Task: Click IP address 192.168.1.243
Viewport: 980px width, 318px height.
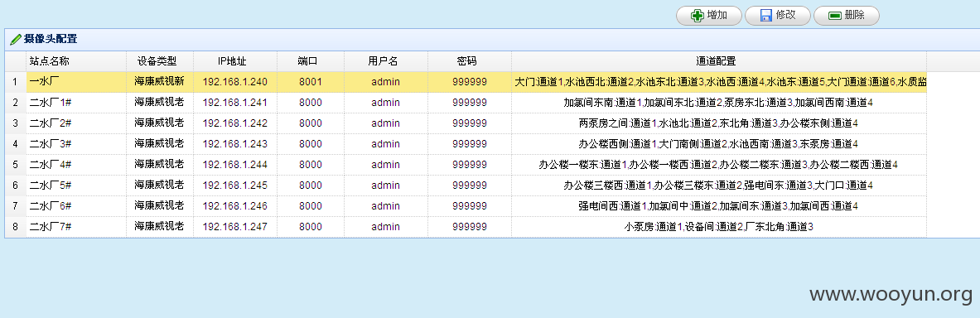Action: [x=235, y=144]
